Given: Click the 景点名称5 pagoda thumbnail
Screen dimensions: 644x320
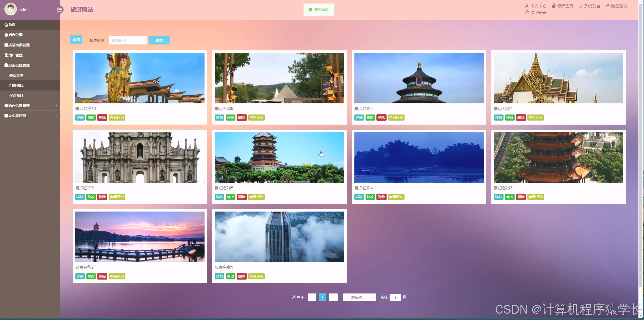Looking at the screenshot, I should pyautogui.click(x=279, y=157).
